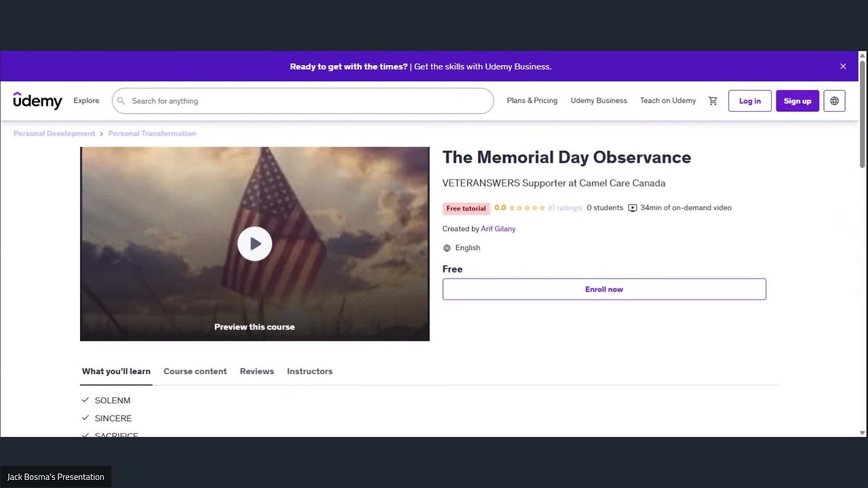Click Enroll now button
Image resolution: width=868 pixels, height=488 pixels.
click(604, 289)
